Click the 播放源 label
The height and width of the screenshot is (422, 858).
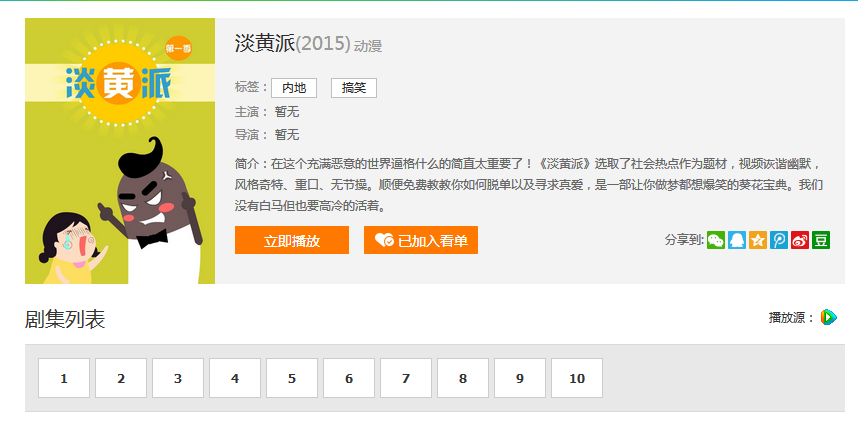(x=792, y=317)
